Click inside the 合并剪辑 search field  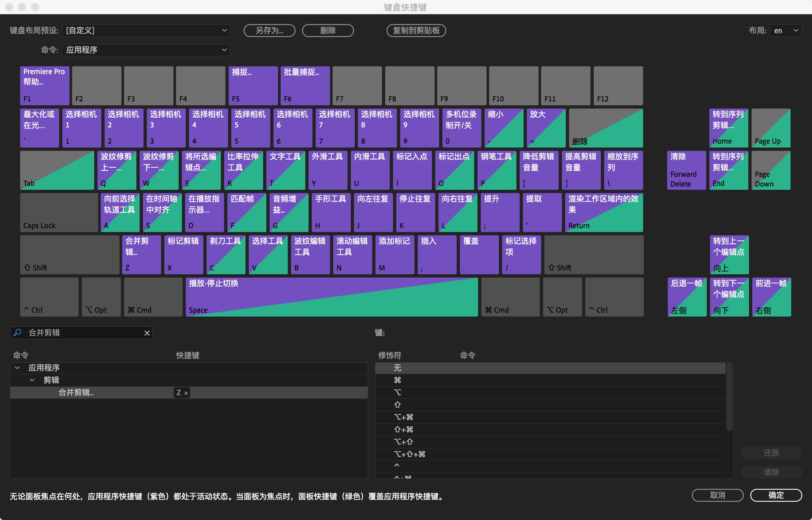tap(84, 333)
